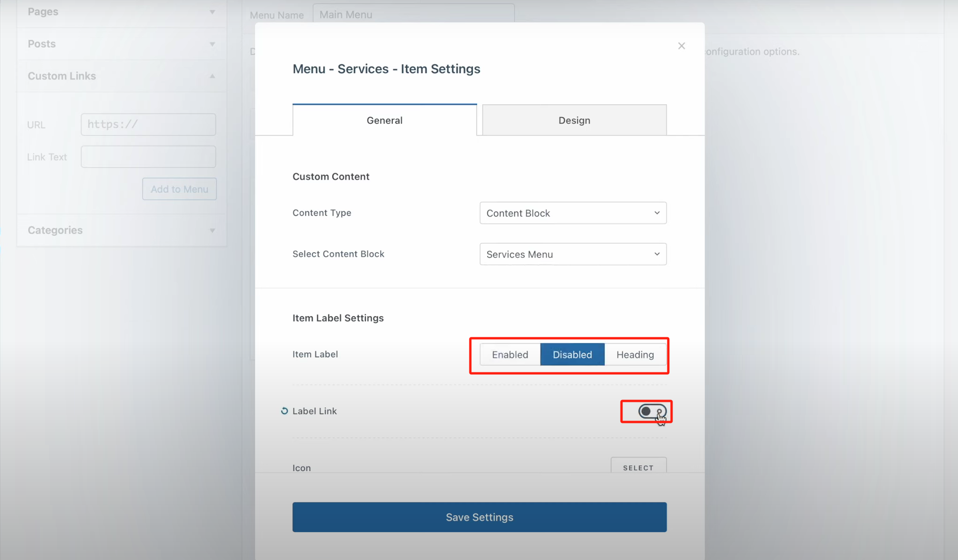Click the URL input field
The image size is (958, 560).
pyautogui.click(x=148, y=124)
